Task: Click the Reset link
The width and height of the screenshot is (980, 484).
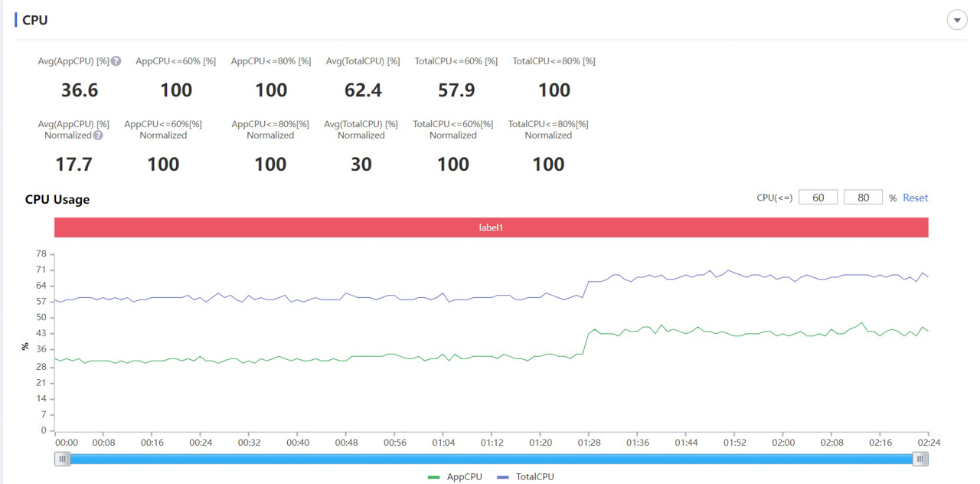Action: [915, 198]
